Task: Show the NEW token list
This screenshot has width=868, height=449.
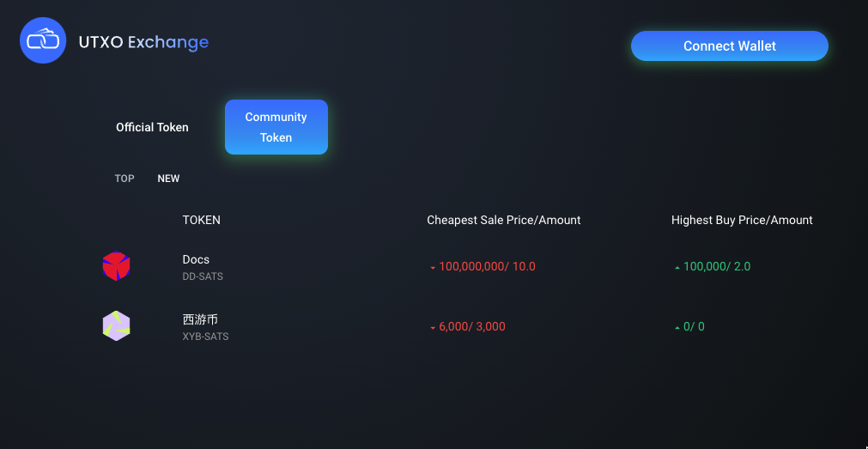Action: [168, 179]
